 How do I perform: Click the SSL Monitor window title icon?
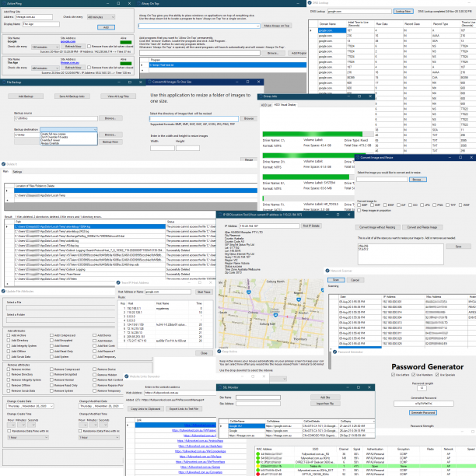pos(220,387)
